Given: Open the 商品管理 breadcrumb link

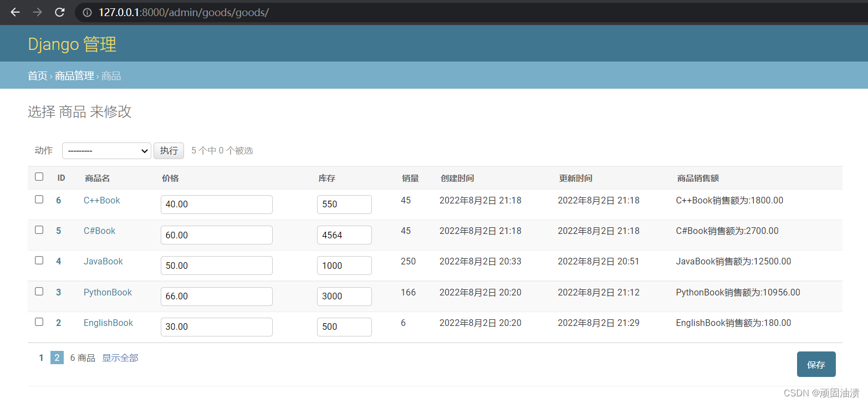Looking at the screenshot, I should pos(74,75).
